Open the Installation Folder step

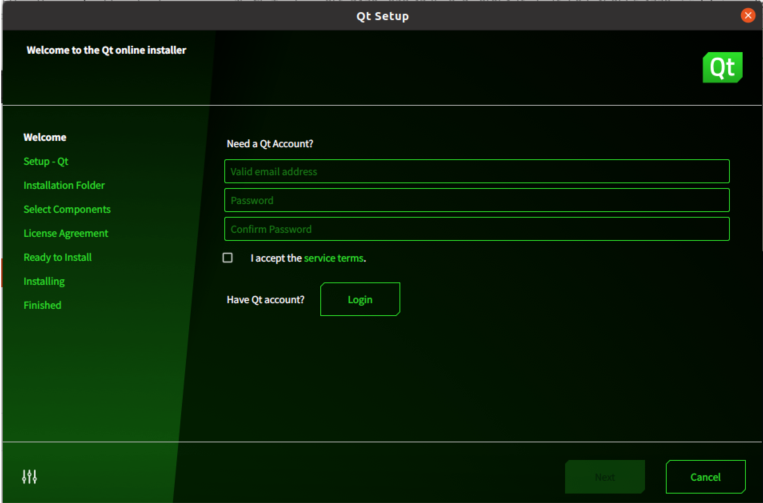pos(64,185)
